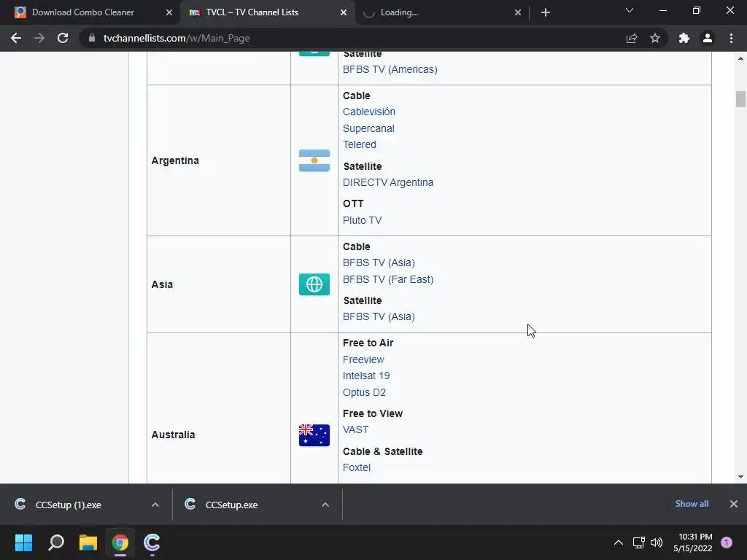The width and height of the screenshot is (747, 560).
Task: Expand options for CCSetup.exe download
Action: point(325,505)
